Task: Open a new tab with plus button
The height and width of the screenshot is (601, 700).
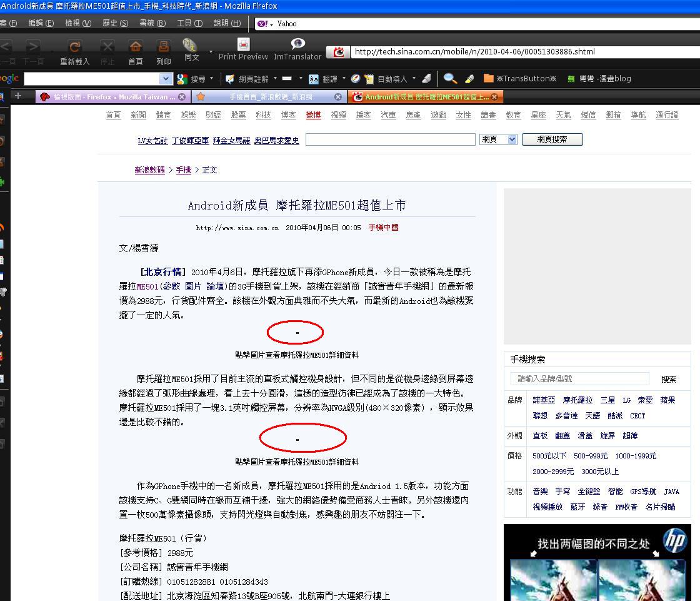Action: coord(18,96)
